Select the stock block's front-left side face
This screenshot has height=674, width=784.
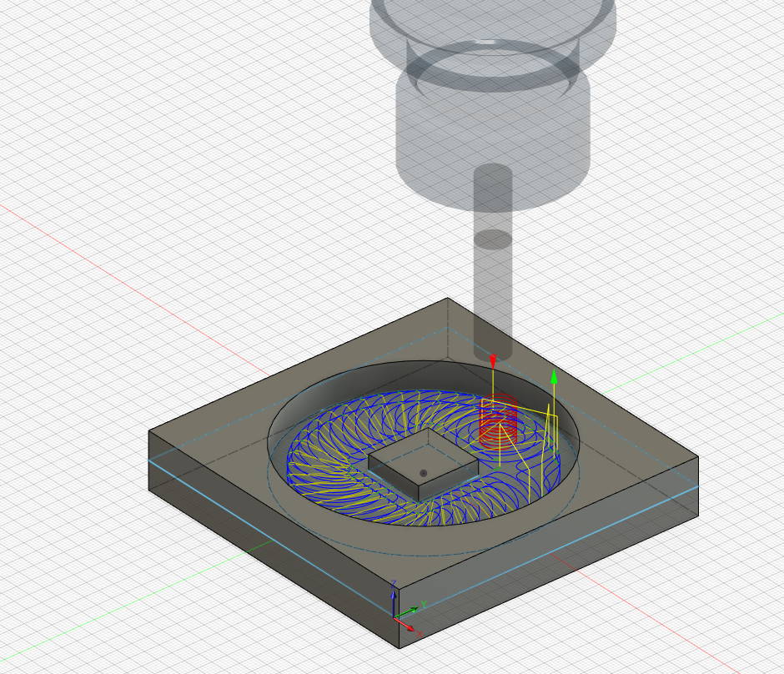[x=274, y=539]
